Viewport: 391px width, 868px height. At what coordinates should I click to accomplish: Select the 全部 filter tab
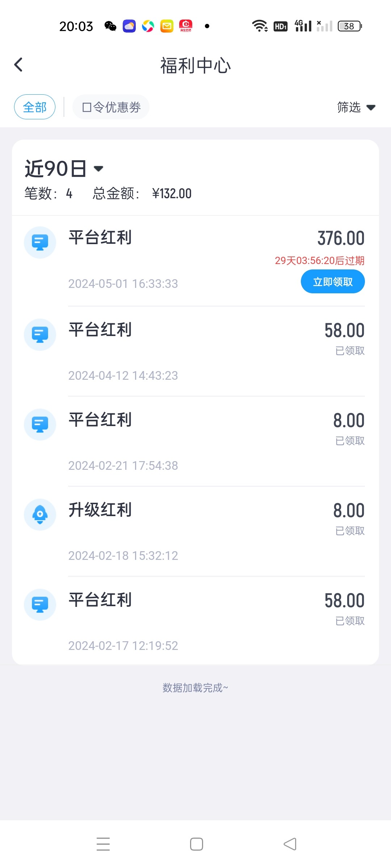[x=35, y=107]
